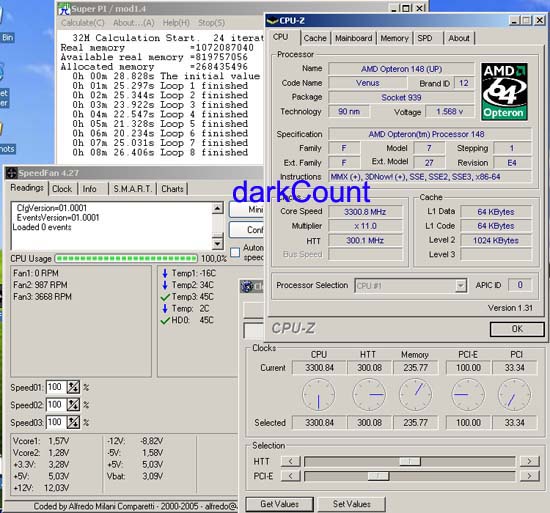Click the AMD Opteron 64 logo
Screen dimensions: 550x513
504,92
